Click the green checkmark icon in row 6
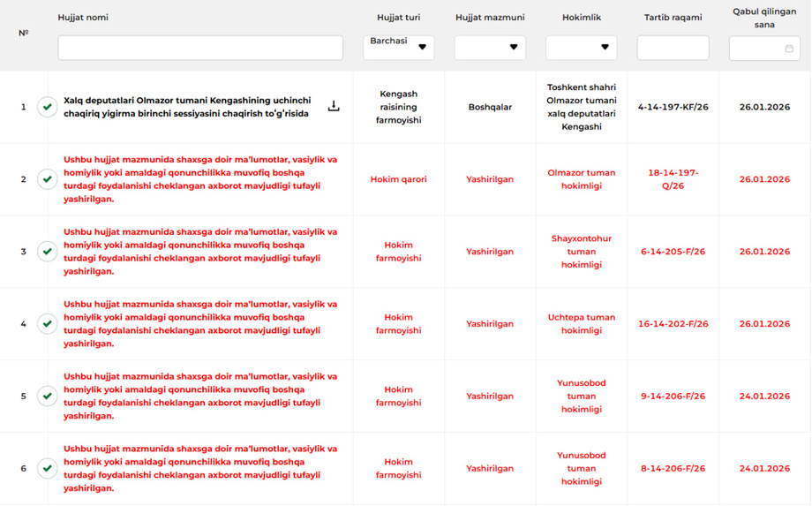Screen dimensions: 812x506 pyautogui.click(x=48, y=469)
